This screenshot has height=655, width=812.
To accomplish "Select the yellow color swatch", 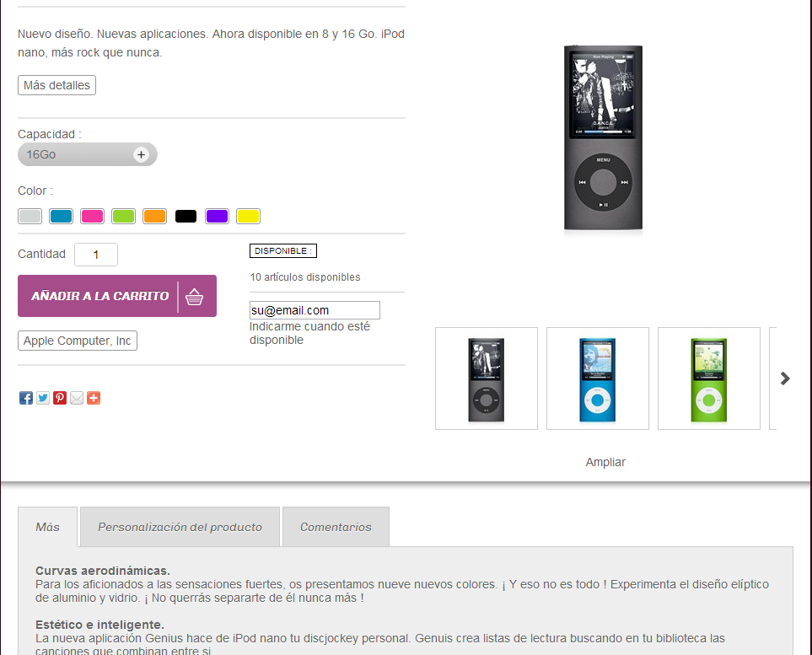I will tap(248, 216).
